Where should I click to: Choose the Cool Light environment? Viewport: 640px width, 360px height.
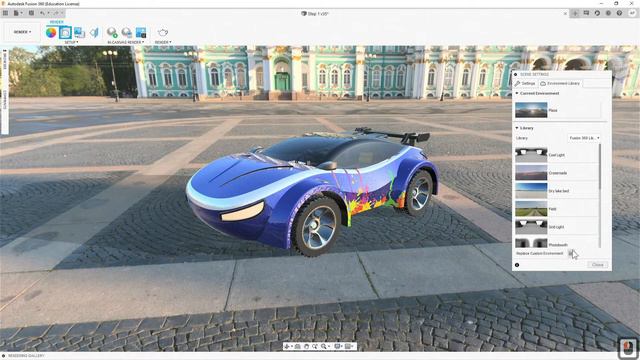click(557, 155)
